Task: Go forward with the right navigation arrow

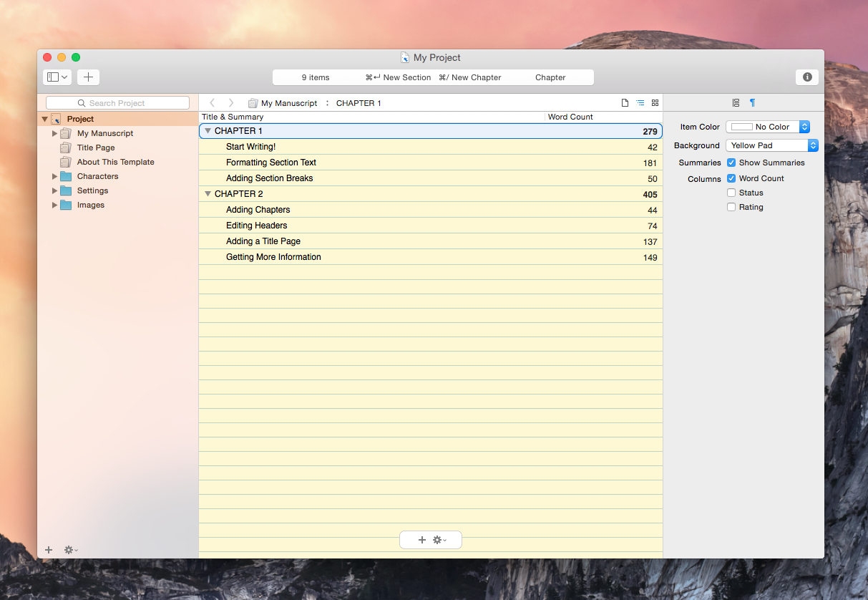Action: pos(230,103)
